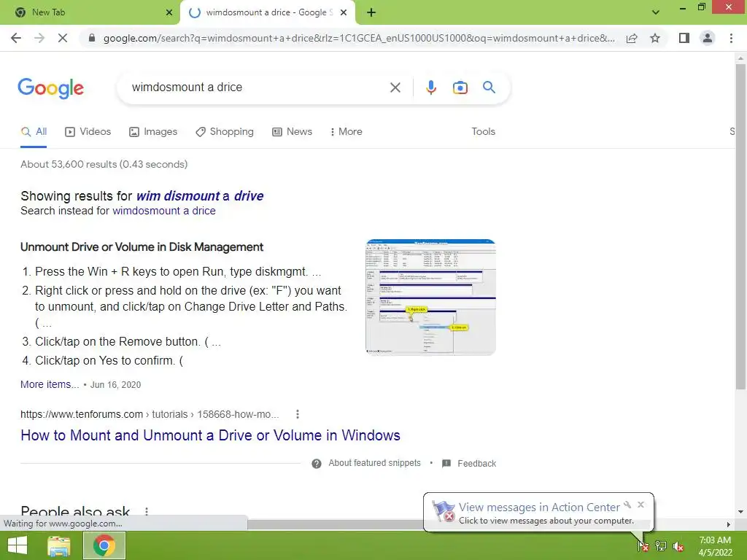Open search Tools options

pyautogui.click(x=483, y=132)
